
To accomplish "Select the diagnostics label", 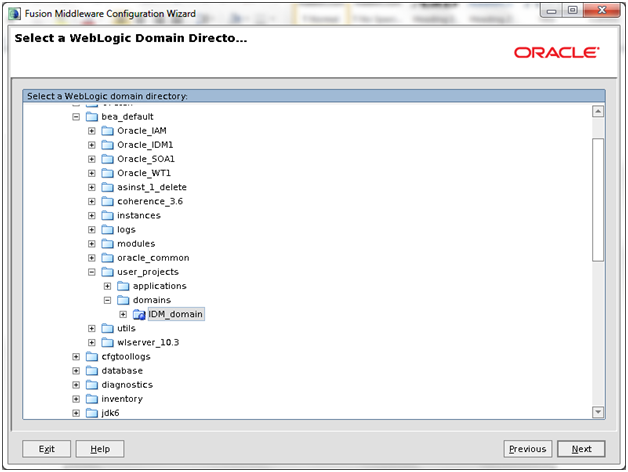I will click(x=127, y=385).
